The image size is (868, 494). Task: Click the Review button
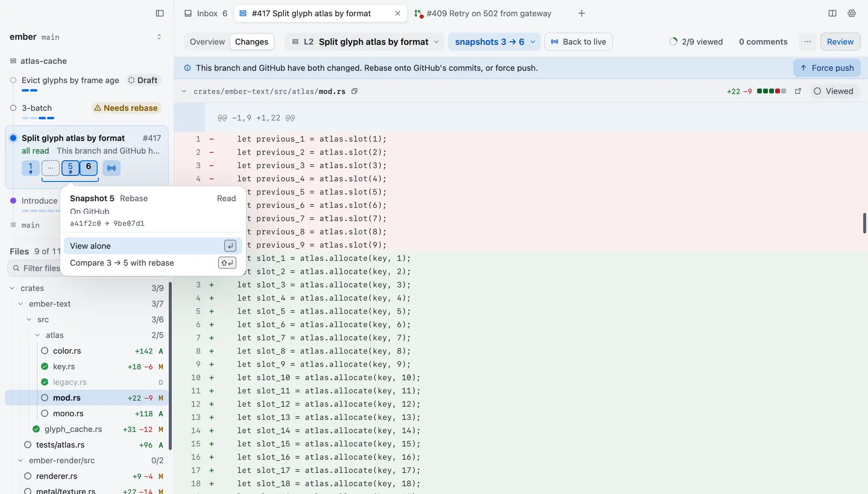pos(840,42)
